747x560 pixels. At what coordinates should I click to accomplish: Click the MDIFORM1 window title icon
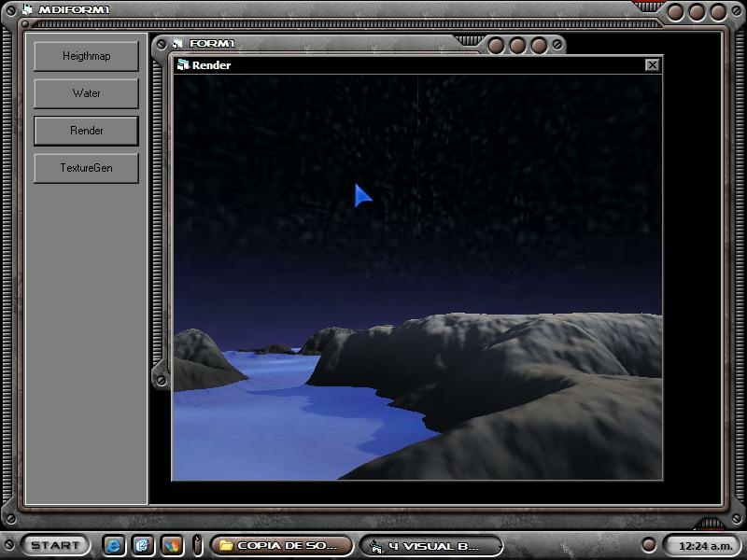tap(27, 9)
